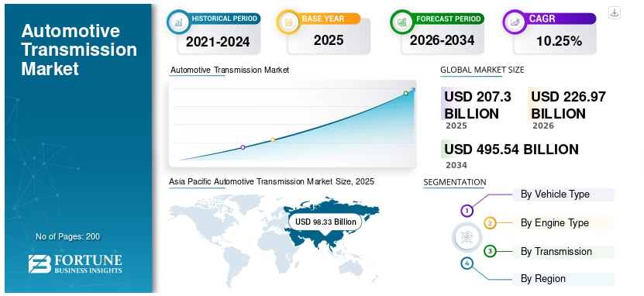Viewport: 644px width, 296px height.
Task: Click the SEGMENTATION heading
Action: 455,182
